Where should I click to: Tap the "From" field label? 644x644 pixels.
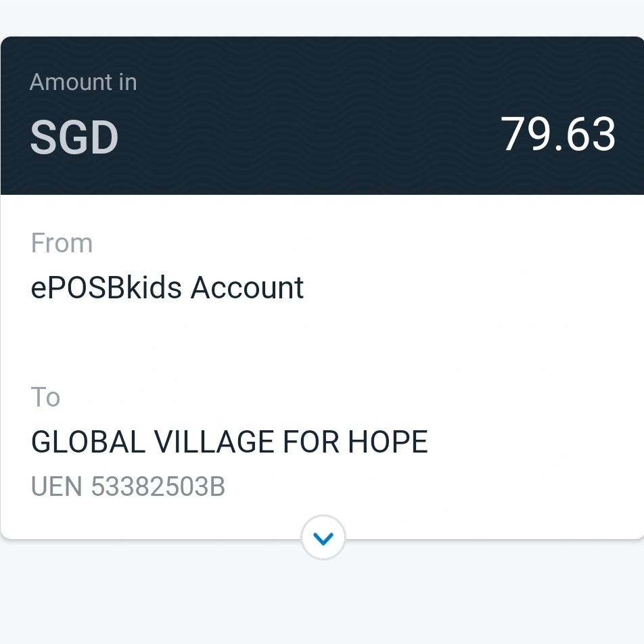point(62,244)
